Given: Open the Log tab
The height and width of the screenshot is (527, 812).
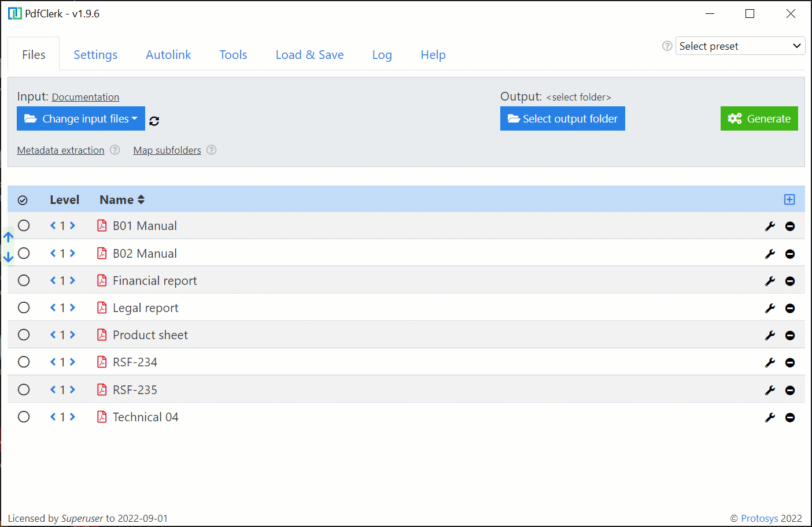Looking at the screenshot, I should pyautogui.click(x=382, y=54).
